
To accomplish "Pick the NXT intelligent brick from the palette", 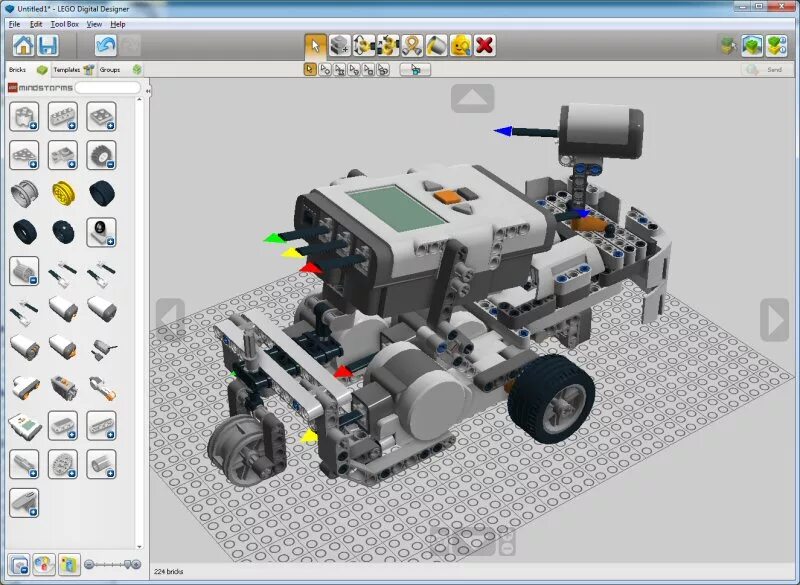I will click(x=24, y=426).
